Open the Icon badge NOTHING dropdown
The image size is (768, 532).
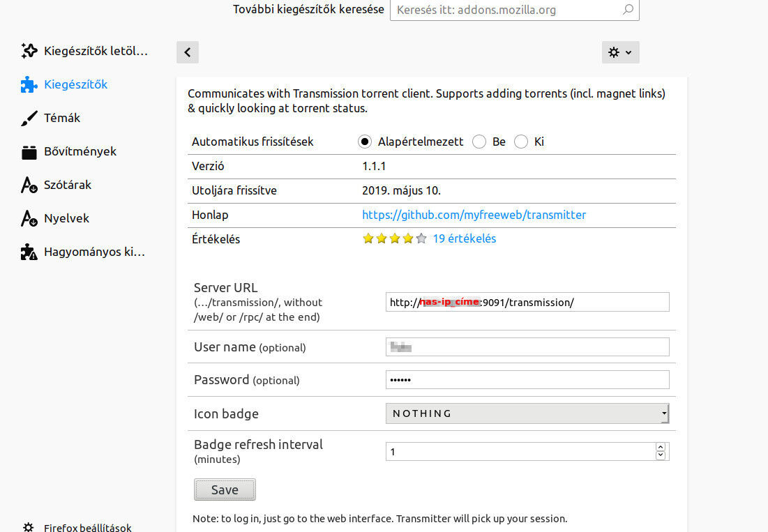click(527, 413)
